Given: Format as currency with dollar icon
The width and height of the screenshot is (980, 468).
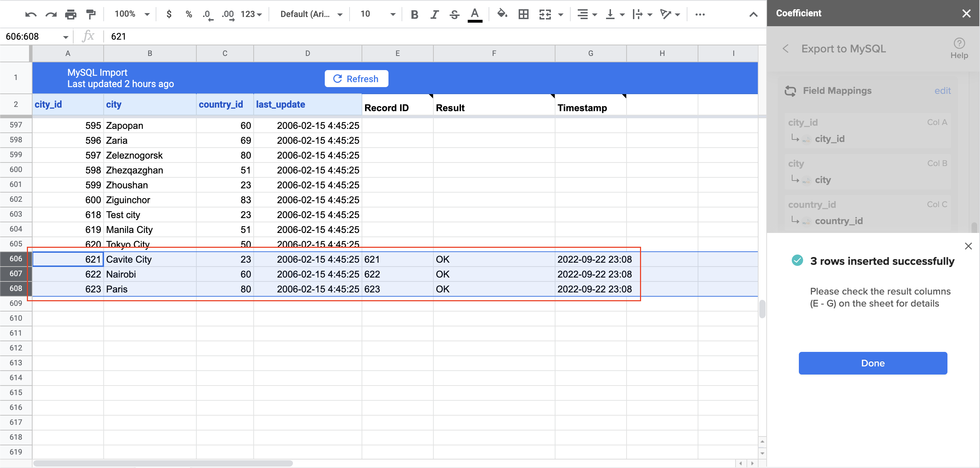Looking at the screenshot, I should pyautogui.click(x=169, y=15).
